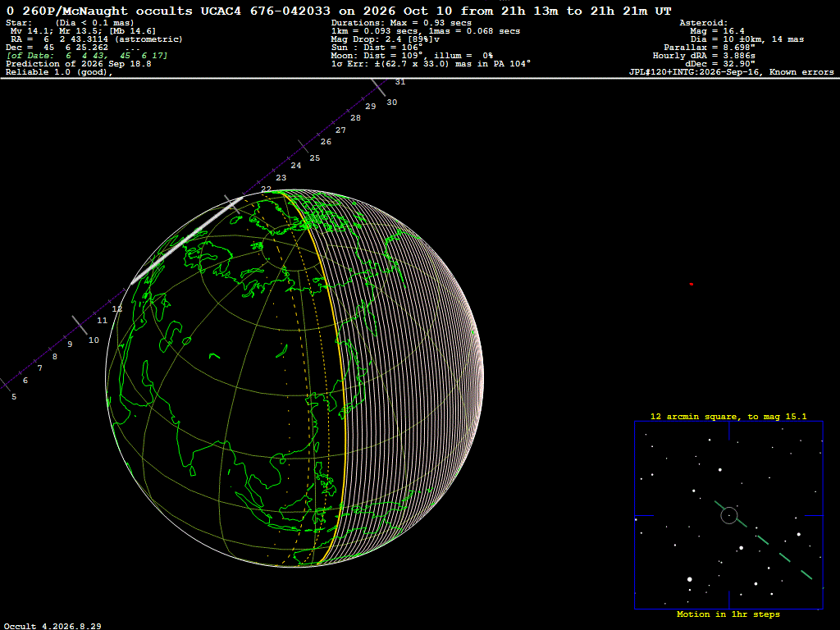Select time marker 22 at globe's edge

coord(267,189)
